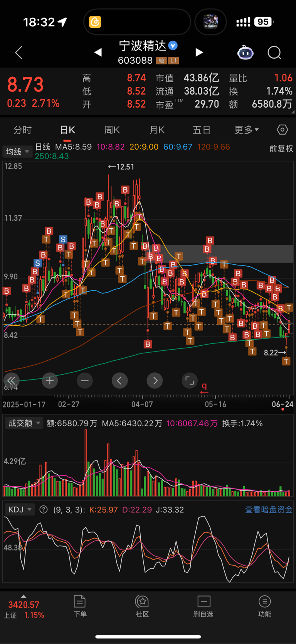Viewport: 296px width, 644px height.
Task: Tap the blue verified badge beside 宁波精达
Action: click(x=173, y=46)
